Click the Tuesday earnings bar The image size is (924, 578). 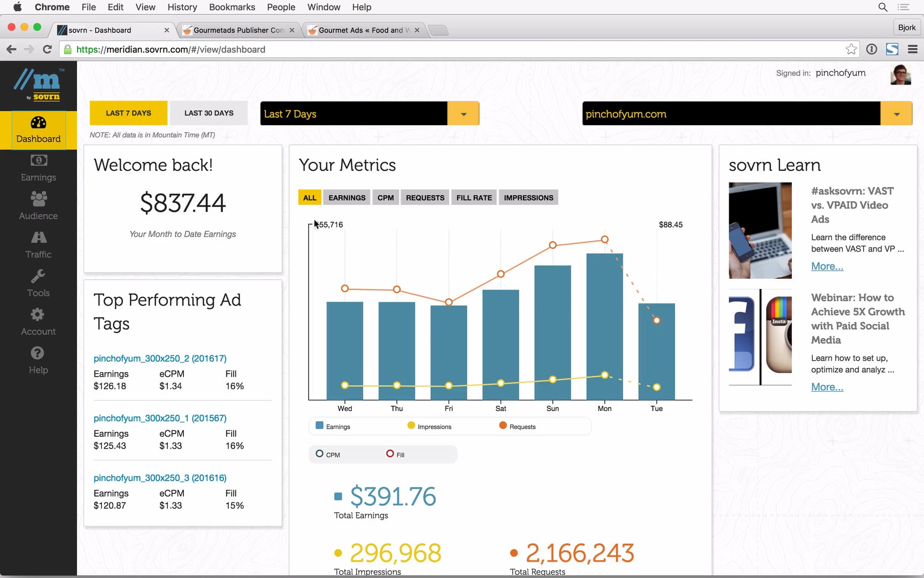(x=657, y=351)
